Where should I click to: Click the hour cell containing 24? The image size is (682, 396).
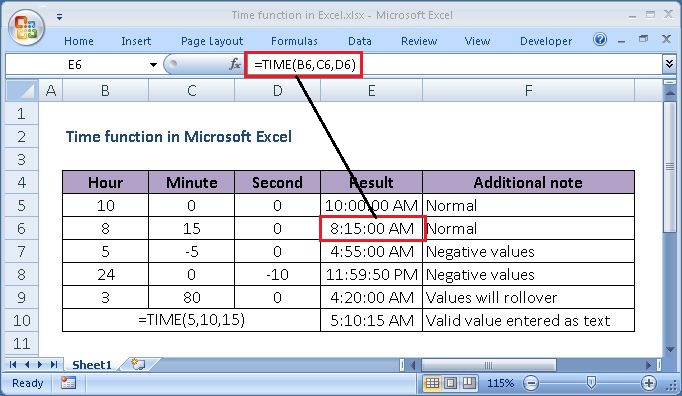click(105, 275)
